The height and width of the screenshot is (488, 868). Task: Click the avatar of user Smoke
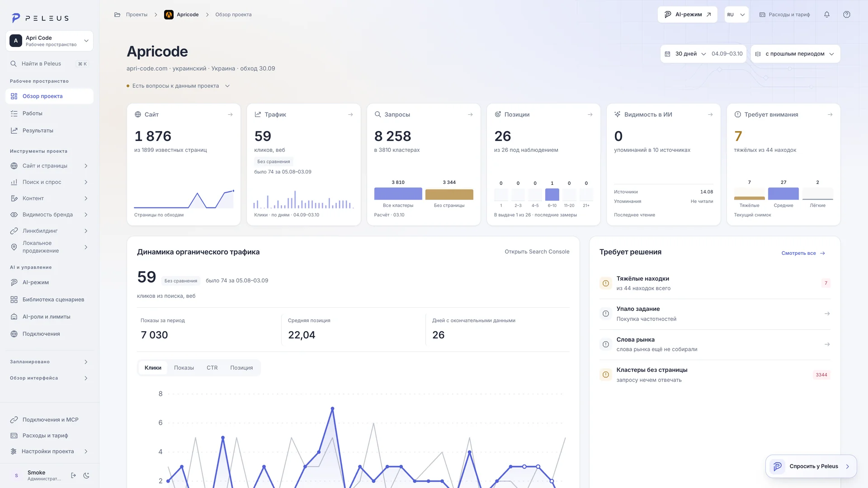click(x=17, y=475)
